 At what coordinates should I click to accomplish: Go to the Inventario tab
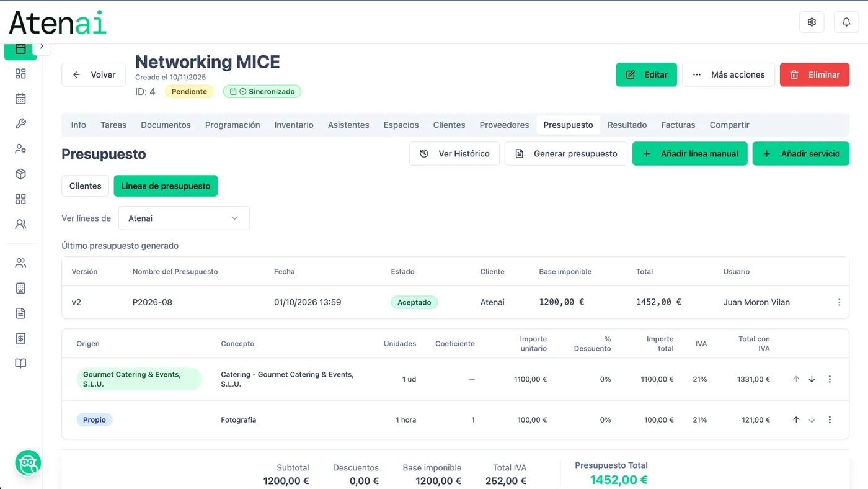click(x=294, y=125)
